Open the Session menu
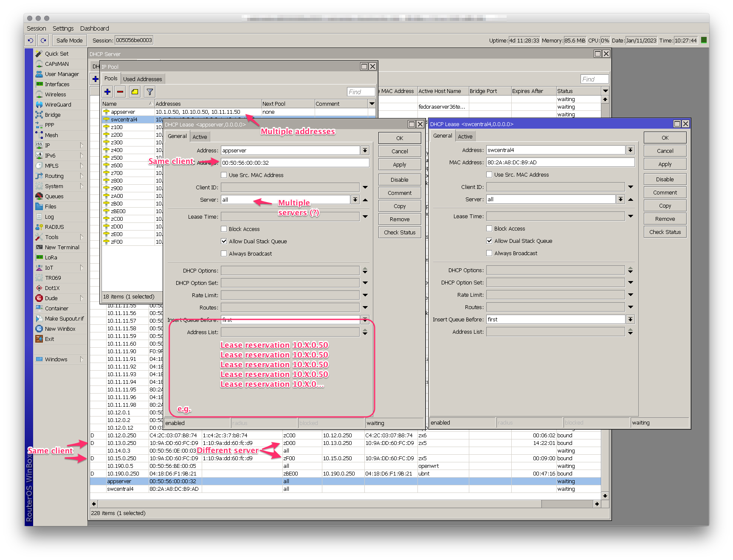733x560 pixels. point(37,28)
